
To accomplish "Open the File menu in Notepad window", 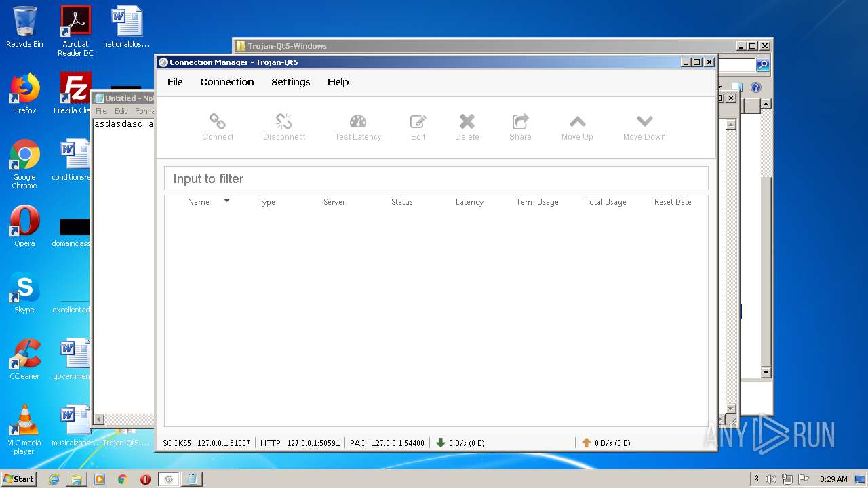I will (x=101, y=111).
